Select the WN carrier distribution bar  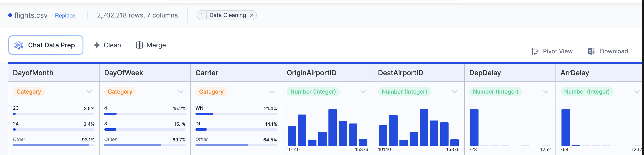pyautogui.click(x=204, y=114)
